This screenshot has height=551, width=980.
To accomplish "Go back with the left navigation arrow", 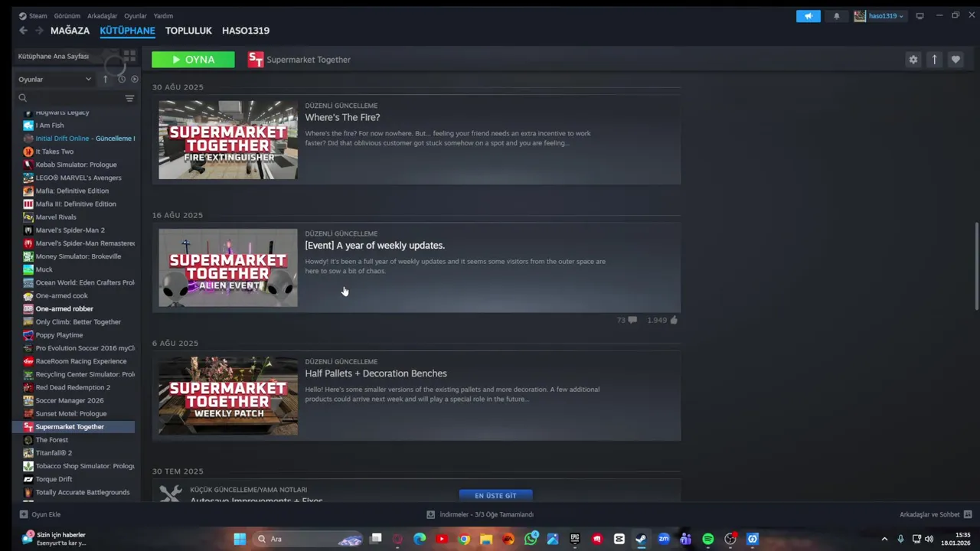I will pyautogui.click(x=23, y=31).
